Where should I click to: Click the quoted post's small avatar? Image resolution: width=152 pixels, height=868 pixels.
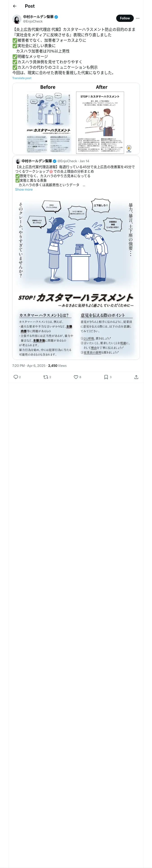18,161
